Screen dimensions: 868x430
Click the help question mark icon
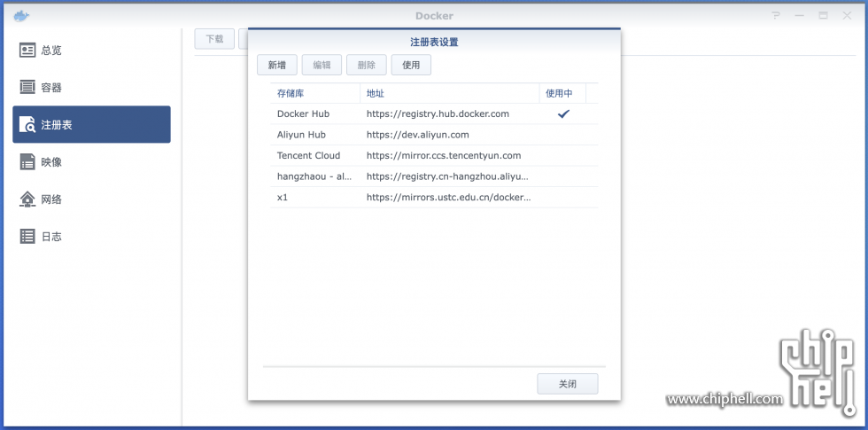[776, 16]
